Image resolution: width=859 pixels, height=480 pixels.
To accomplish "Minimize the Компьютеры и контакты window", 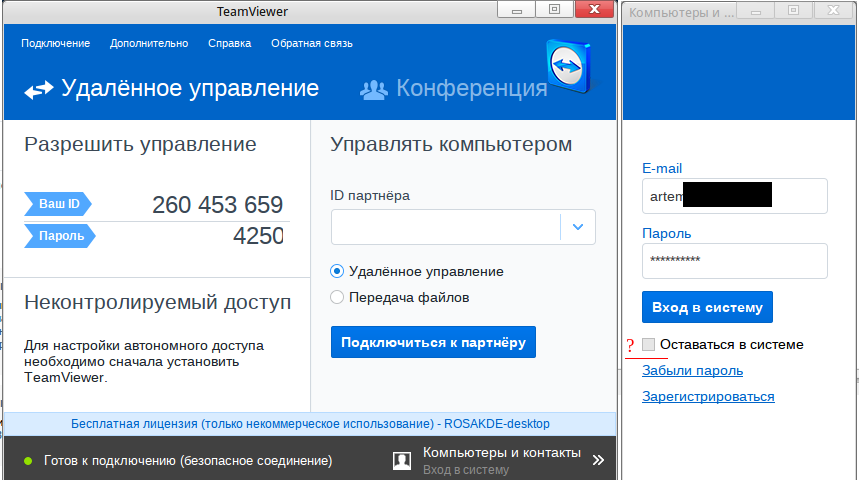I will [x=756, y=10].
